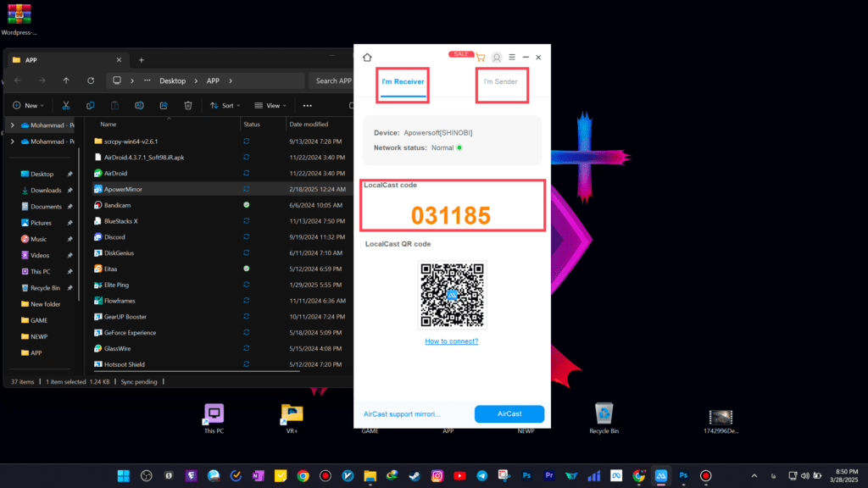
Task: Click the ApowerMirror home icon
Action: (x=367, y=58)
